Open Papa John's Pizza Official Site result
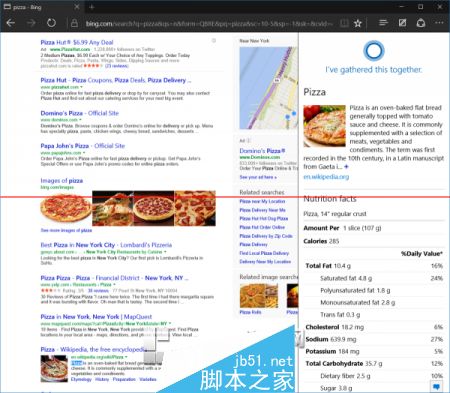Screen dimensions: 450x393 (x=83, y=146)
